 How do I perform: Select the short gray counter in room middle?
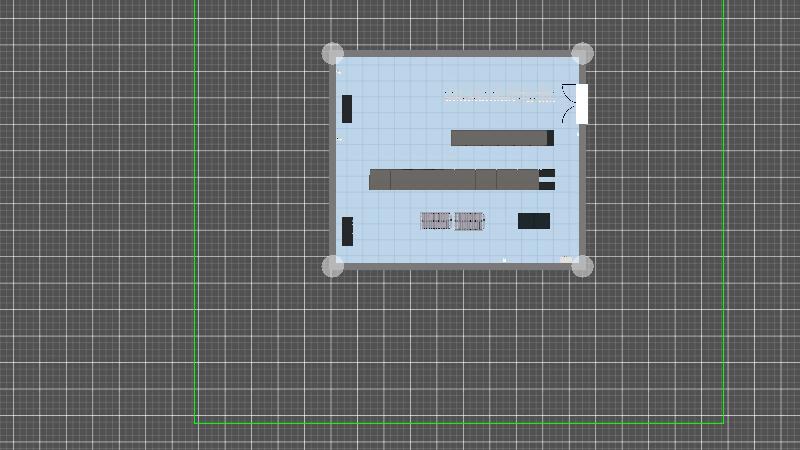coord(498,138)
